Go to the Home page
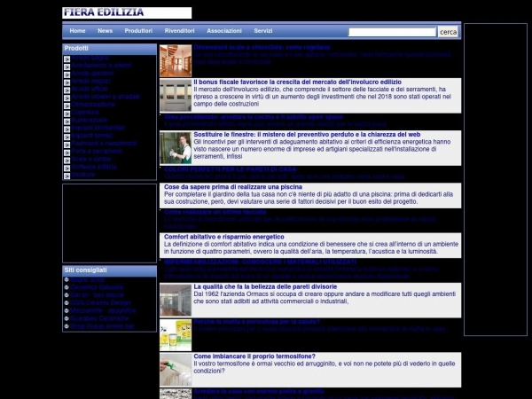The width and height of the screenshot is (532, 399). [77, 31]
